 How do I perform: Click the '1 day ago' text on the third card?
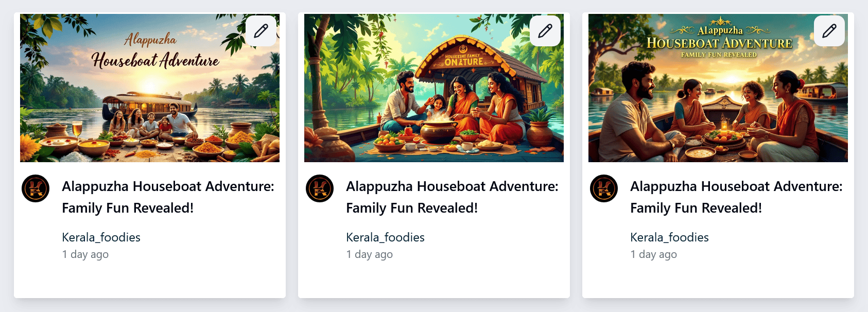(x=653, y=254)
